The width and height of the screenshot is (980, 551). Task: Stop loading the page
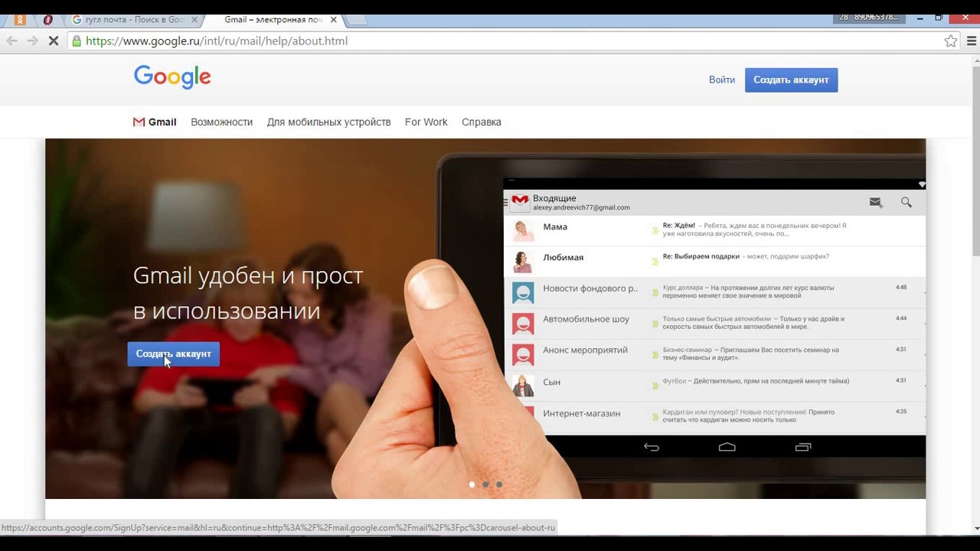coord(54,41)
